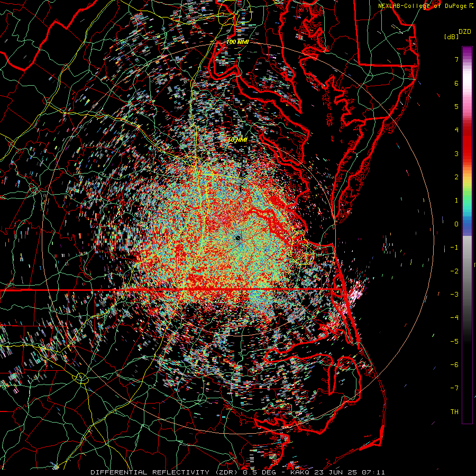476x476 pixels.
Task: Click the -7 value on color scale
Action: [x=454, y=388]
